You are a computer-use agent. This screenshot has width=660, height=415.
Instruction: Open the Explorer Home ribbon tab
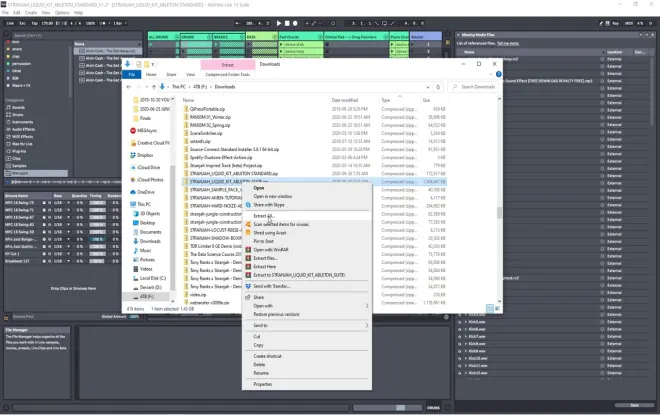[151, 74]
